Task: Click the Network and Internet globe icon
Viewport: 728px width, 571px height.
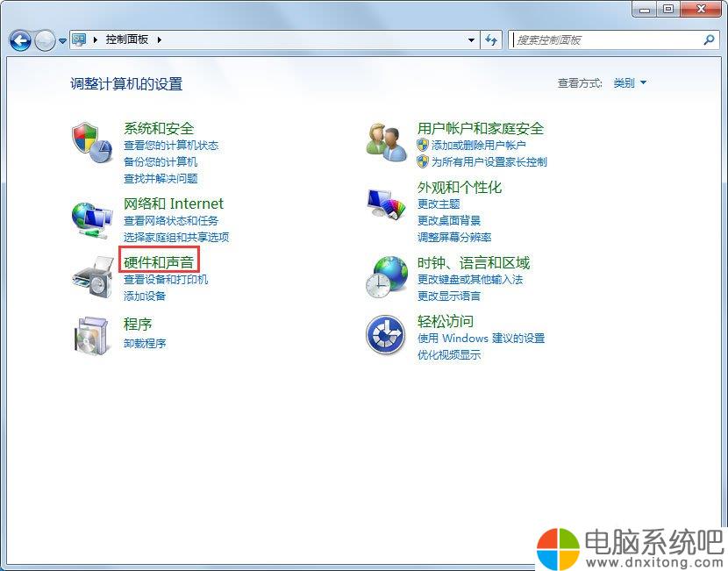Action: (92, 220)
